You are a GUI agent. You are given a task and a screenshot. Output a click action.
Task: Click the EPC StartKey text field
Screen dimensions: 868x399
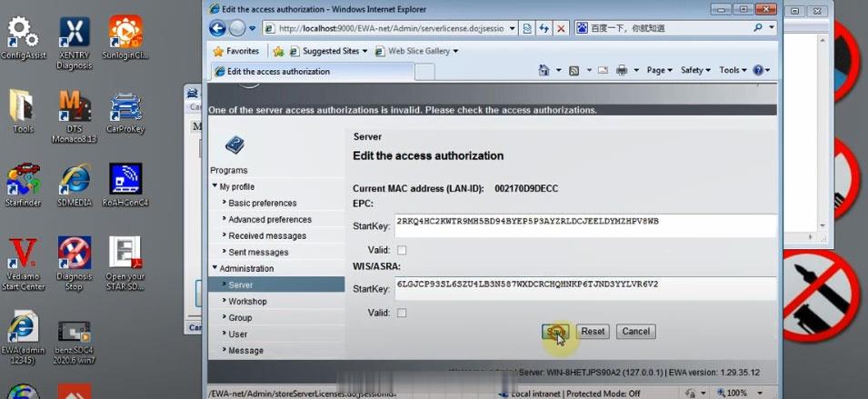(x=585, y=225)
